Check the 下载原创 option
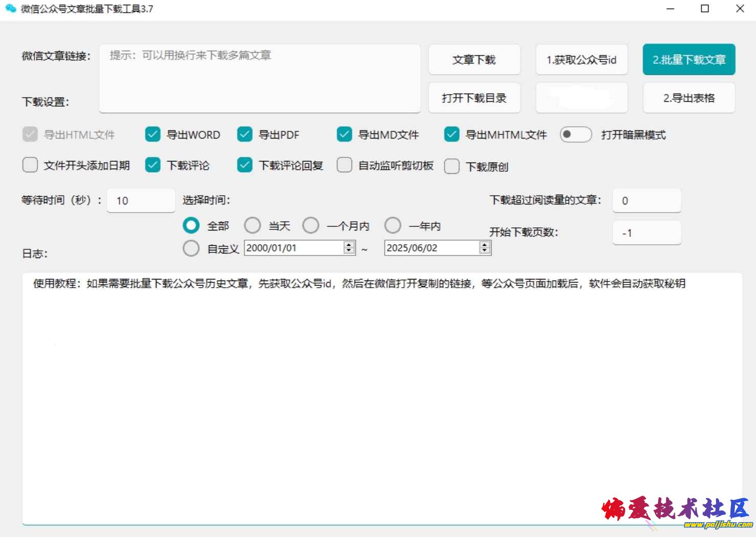756x537 pixels. pos(452,167)
